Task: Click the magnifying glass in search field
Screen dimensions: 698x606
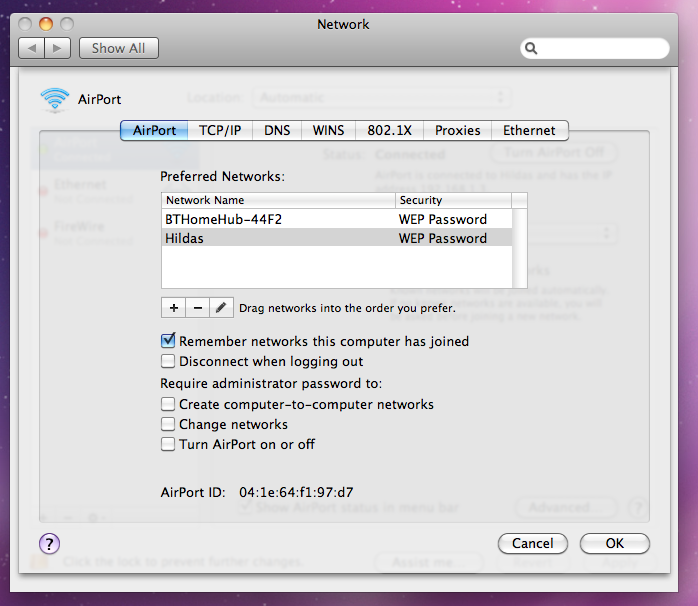Action: click(531, 48)
